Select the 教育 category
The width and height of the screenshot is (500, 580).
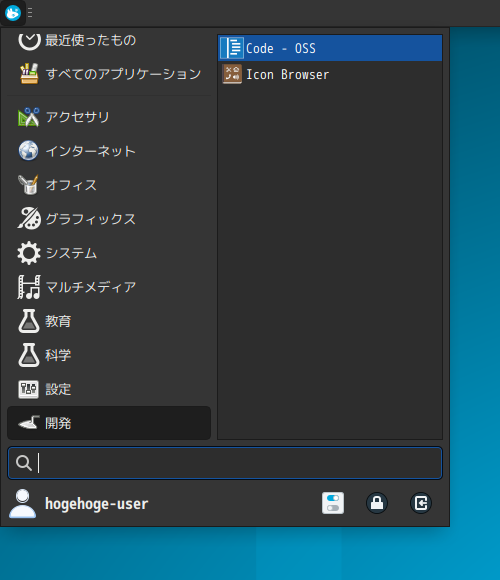109,321
